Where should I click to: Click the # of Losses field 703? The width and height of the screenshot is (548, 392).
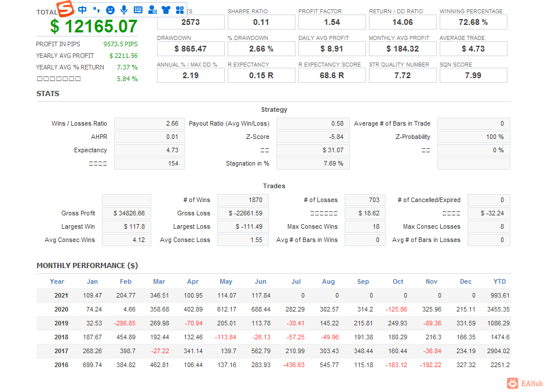[x=365, y=200]
